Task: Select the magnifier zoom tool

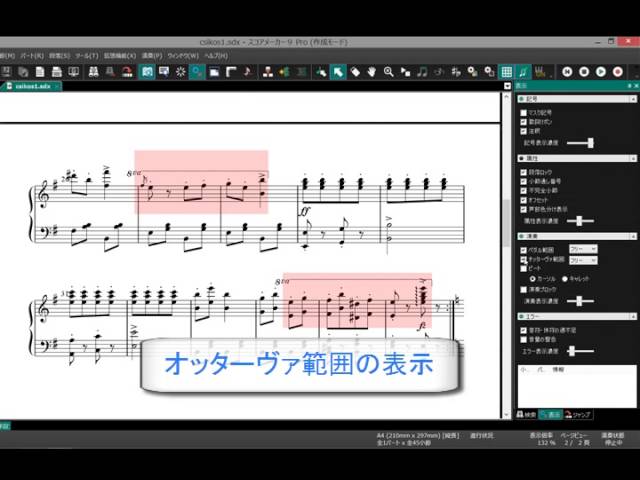Action: pos(388,72)
